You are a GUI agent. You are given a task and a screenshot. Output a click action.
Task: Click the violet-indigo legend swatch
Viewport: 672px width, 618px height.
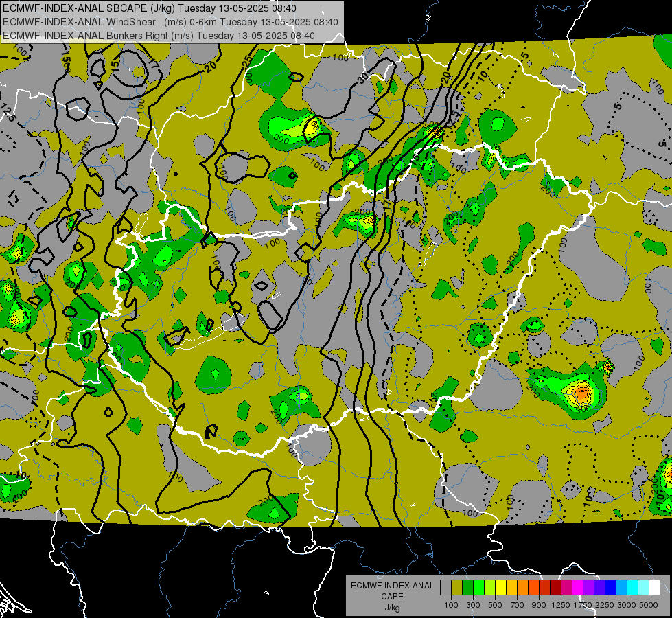[x=599, y=587]
